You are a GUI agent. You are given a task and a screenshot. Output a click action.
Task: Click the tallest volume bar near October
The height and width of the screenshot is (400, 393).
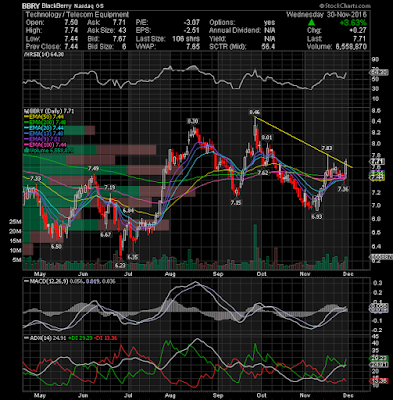pyautogui.click(x=255, y=247)
